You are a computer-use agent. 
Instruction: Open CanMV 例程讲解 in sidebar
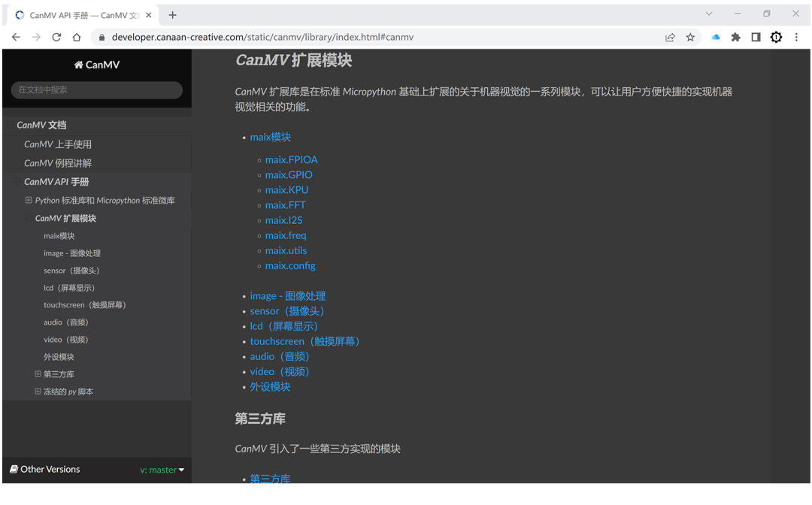[57, 163]
